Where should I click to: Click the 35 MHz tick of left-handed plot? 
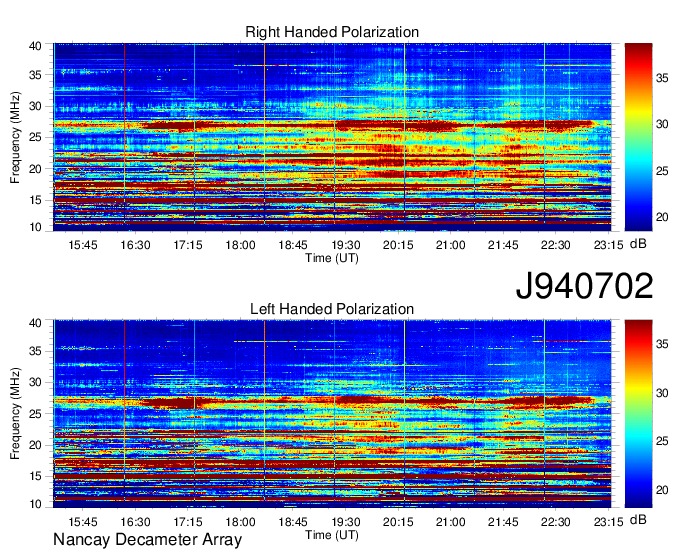(x=35, y=351)
